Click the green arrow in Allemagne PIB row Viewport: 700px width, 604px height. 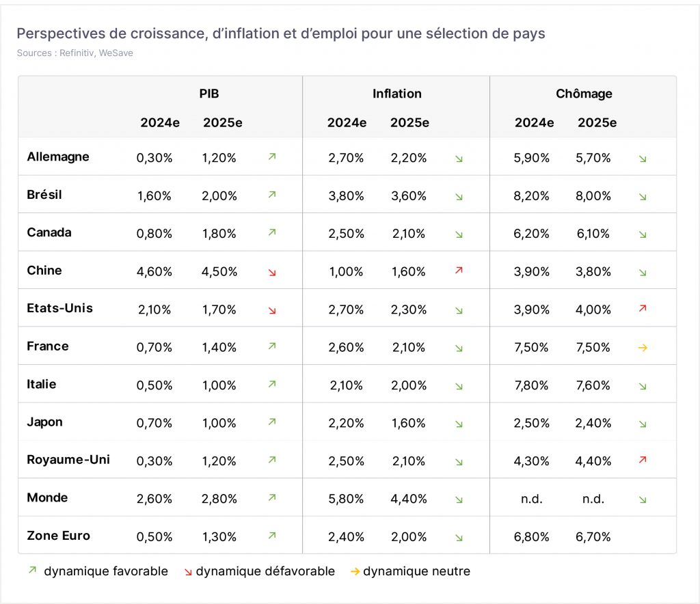272,156
